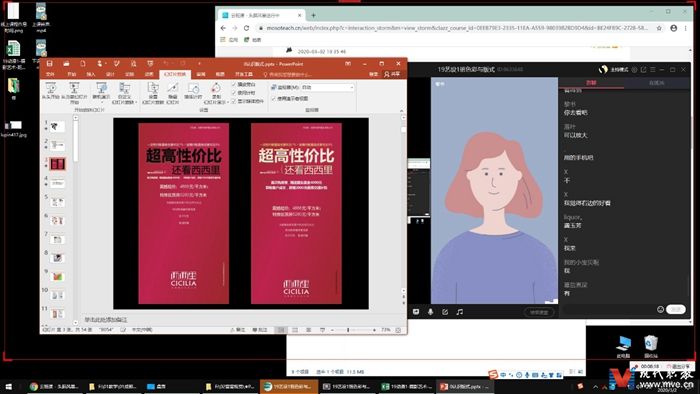The width and height of the screenshot is (700, 394).
Task: Open This PC desktop icon
Action: pyautogui.click(x=623, y=347)
